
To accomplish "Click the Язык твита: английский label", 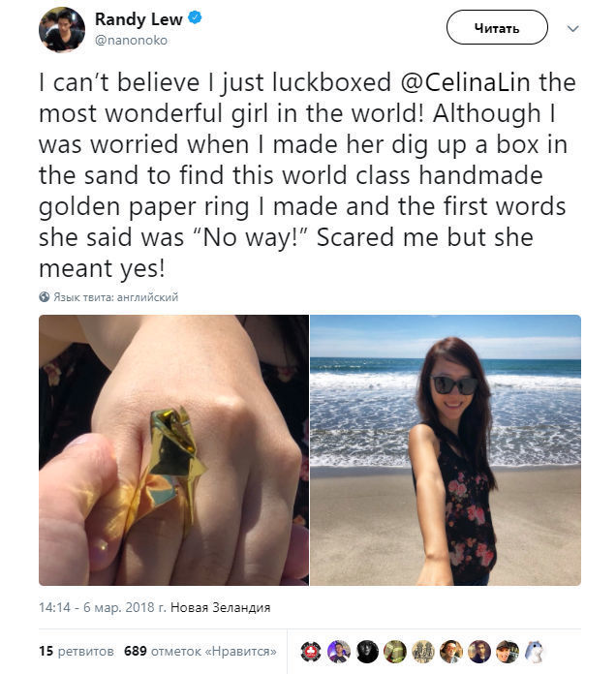I will 115,297.
